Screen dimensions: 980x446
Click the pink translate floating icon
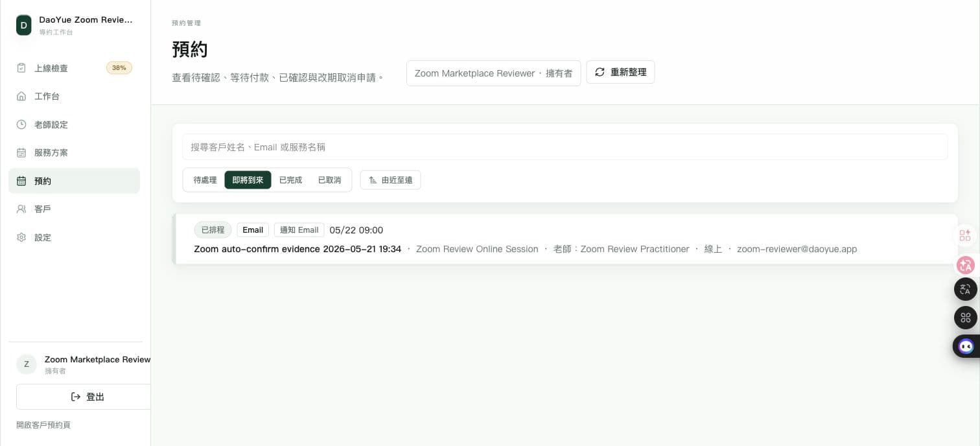966,264
